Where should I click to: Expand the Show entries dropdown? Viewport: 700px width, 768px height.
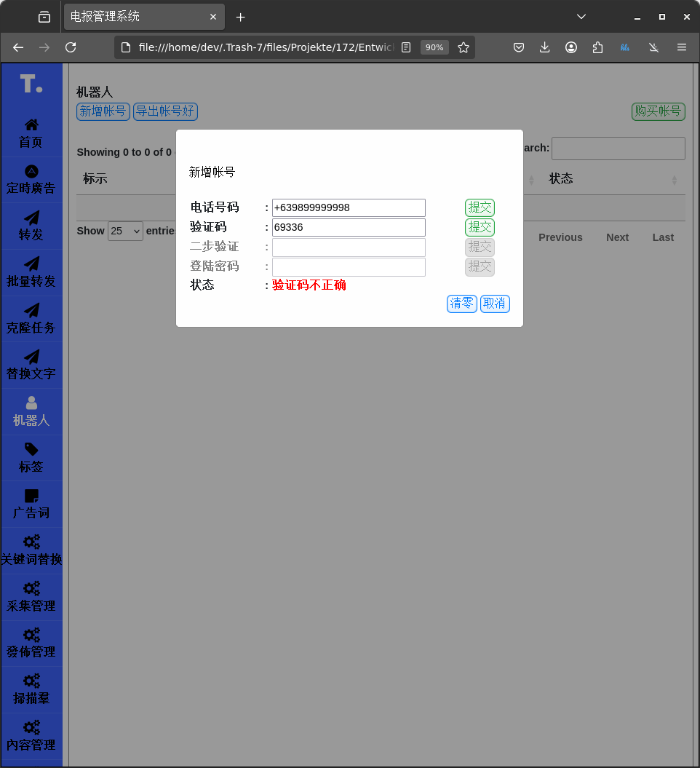pyautogui.click(x=125, y=231)
